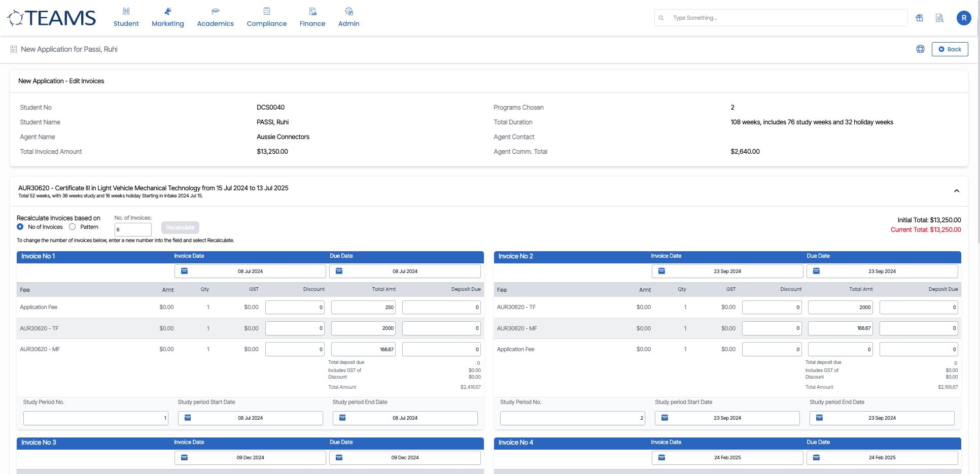This screenshot has width=980, height=474.
Task: Open Invoice No 2 invoice date calendar
Action: tap(661, 271)
